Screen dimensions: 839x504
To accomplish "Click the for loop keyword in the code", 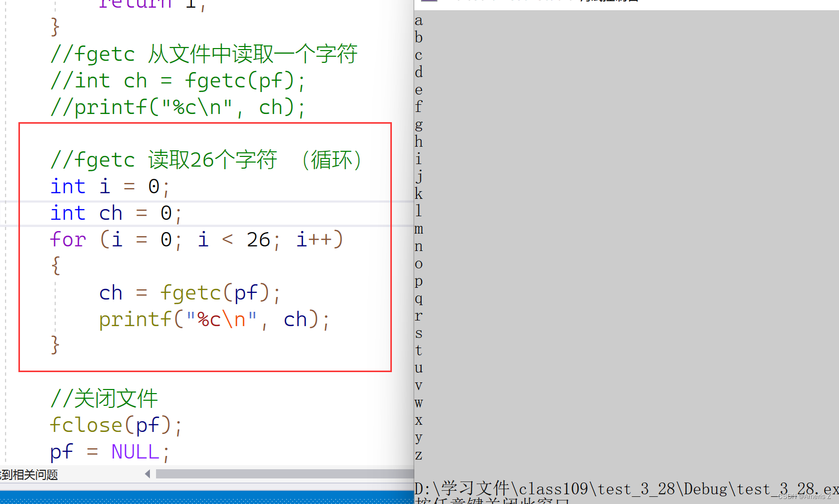I will 67,239.
